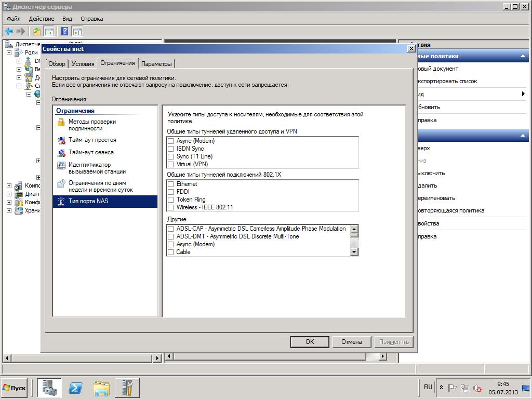
Task: Click the Help icon in the toolbar
Action: (x=65, y=32)
